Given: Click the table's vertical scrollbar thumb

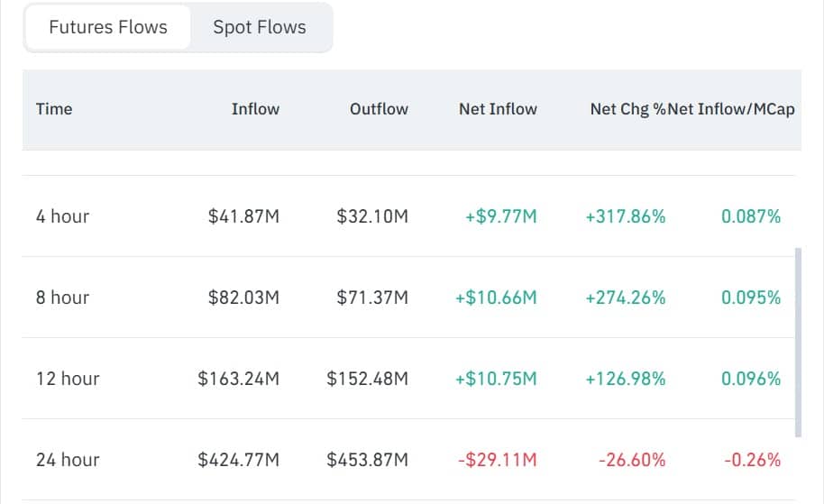Looking at the screenshot, I should coord(798,343).
